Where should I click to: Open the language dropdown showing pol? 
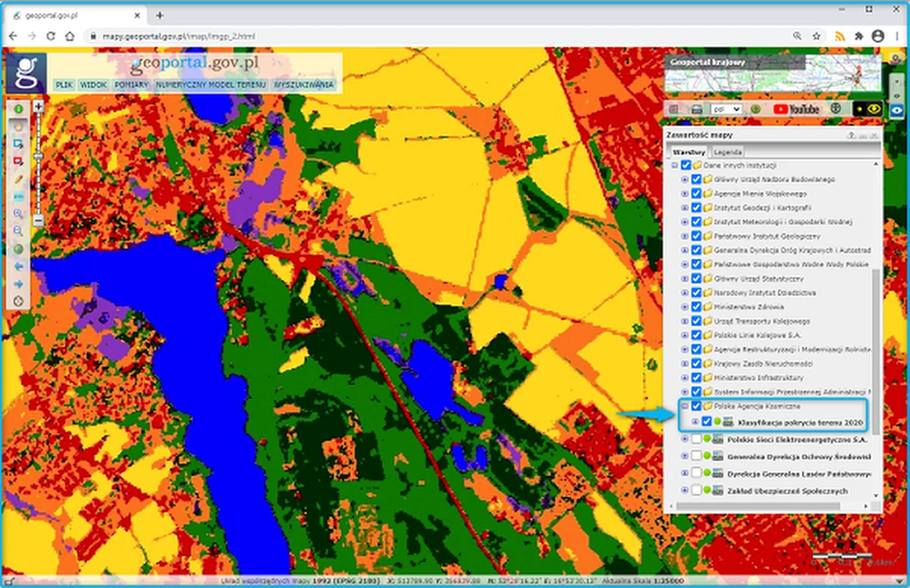coord(724,109)
